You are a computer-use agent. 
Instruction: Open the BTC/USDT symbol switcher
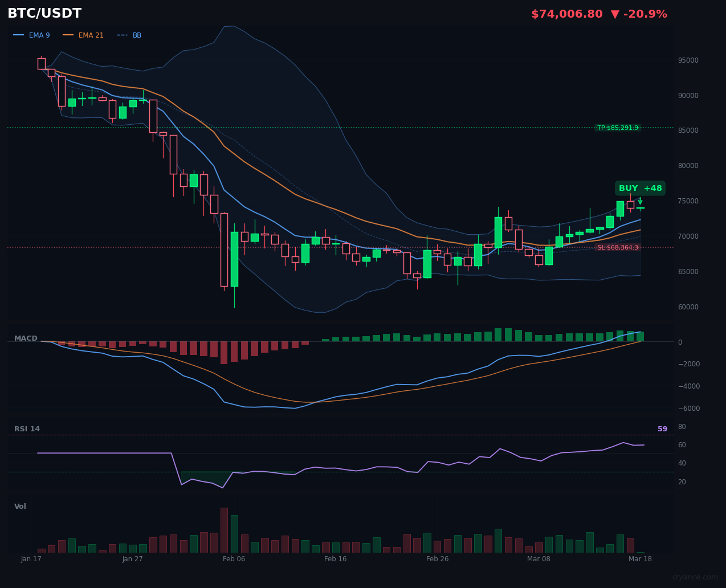pos(44,13)
